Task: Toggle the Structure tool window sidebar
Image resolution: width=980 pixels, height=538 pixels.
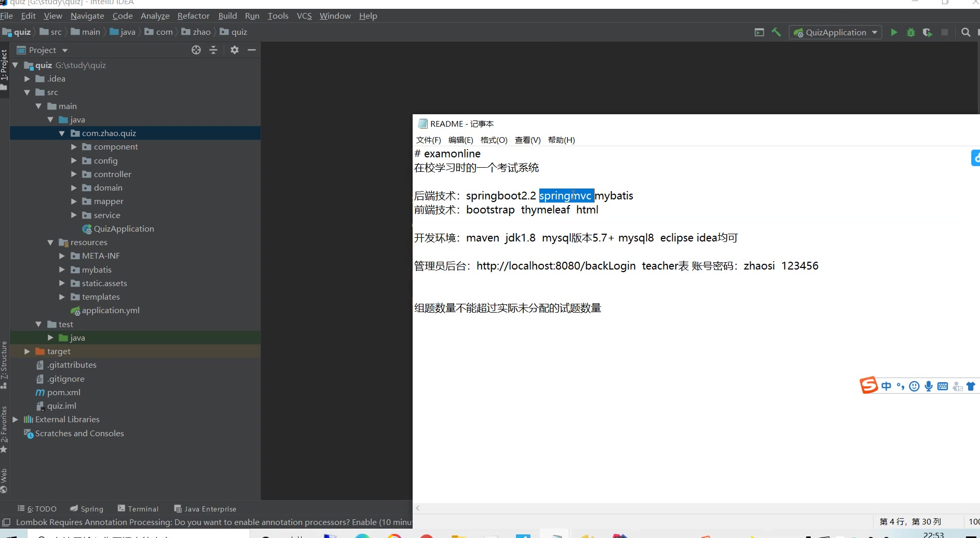Action: 4,364
